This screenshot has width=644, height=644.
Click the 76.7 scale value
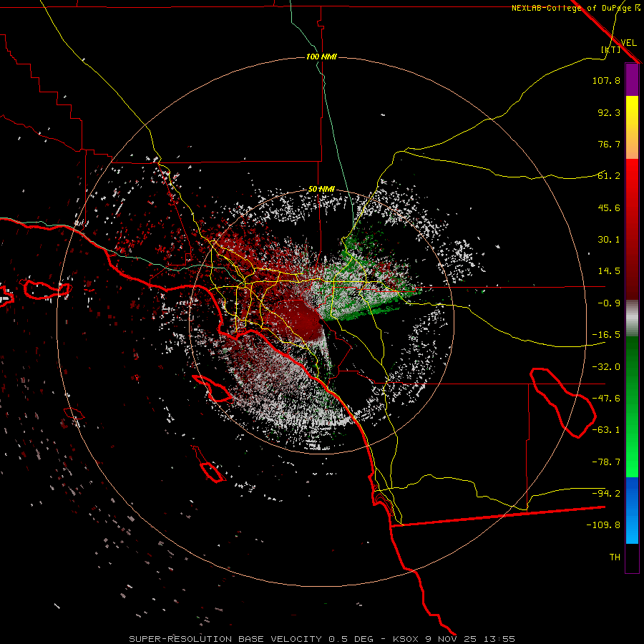point(609,144)
